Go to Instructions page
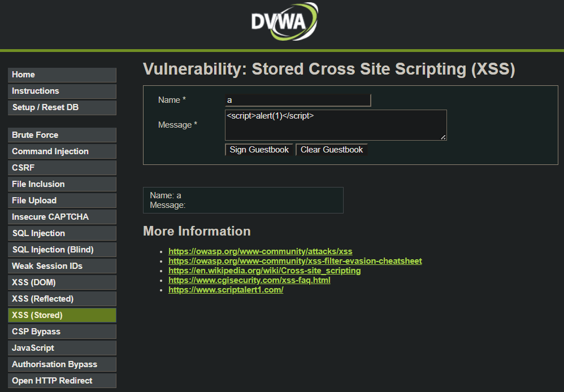Screen dimensions: 564x392 pyautogui.click(x=62, y=92)
